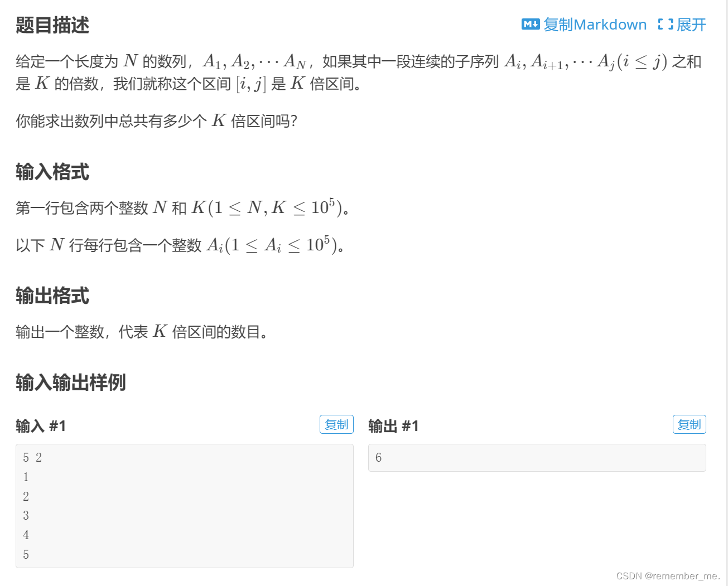
Task: Click the number 6 in the output sample
Action: click(378, 457)
